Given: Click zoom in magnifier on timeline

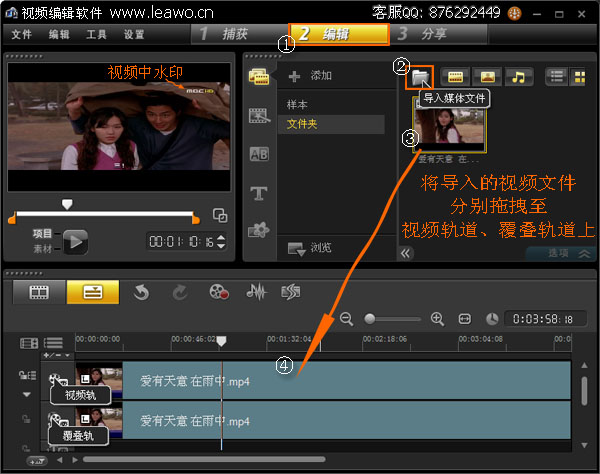Looking at the screenshot, I should coord(436,318).
